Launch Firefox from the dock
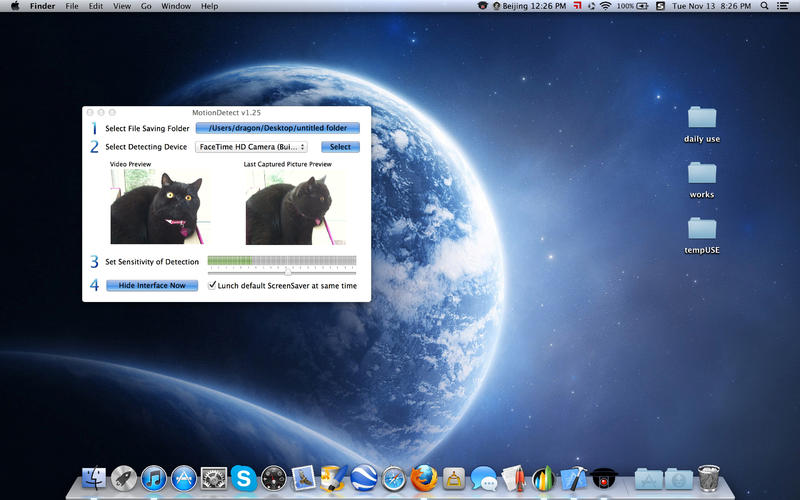Screen dimensions: 800x500 [x=424, y=478]
